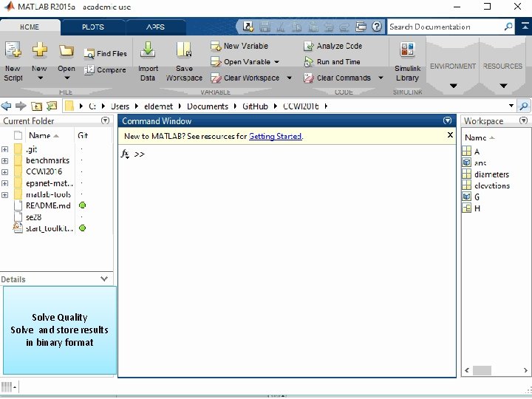Go forward in folder history
Screen dimensions: 532x399
click(21, 106)
